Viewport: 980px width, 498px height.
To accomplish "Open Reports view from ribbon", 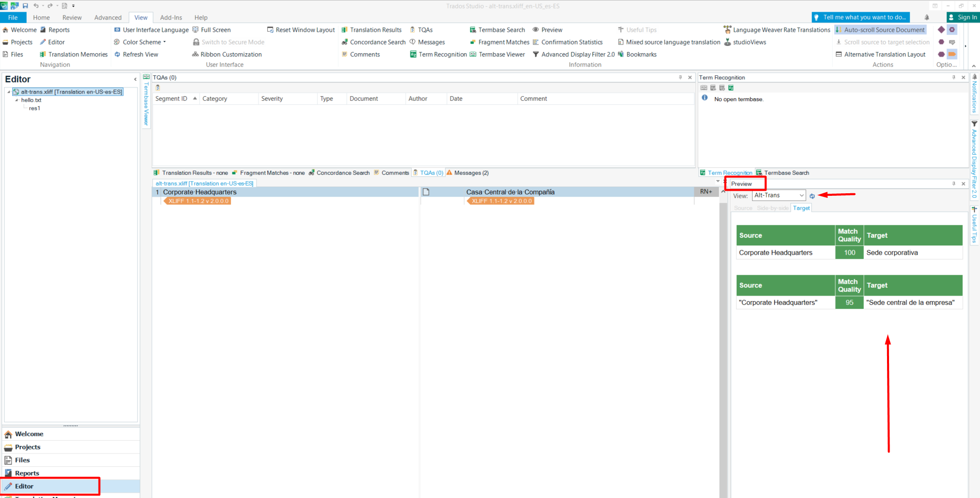I will 55,30.
